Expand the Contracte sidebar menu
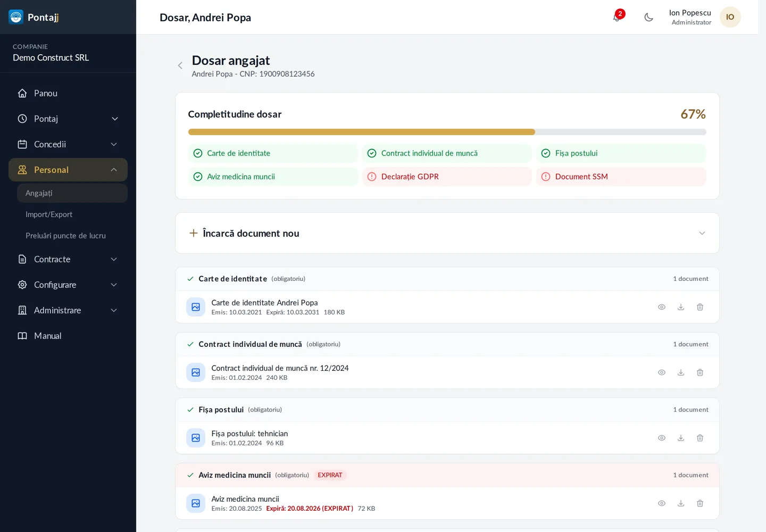 pyautogui.click(x=68, y=259)
